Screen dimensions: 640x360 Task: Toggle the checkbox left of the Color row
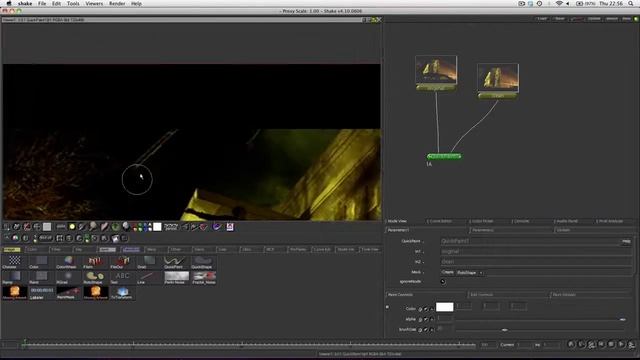point(387,307)
